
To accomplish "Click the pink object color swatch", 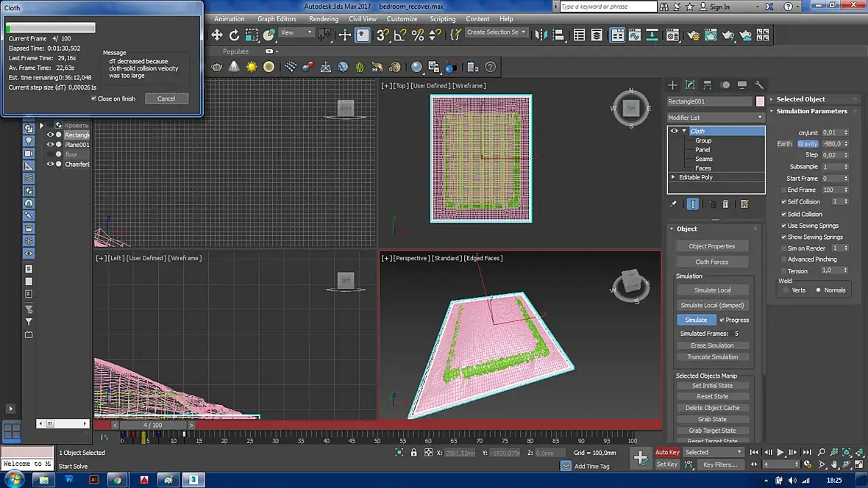I will pyautogui.click(x=760, y=101).
